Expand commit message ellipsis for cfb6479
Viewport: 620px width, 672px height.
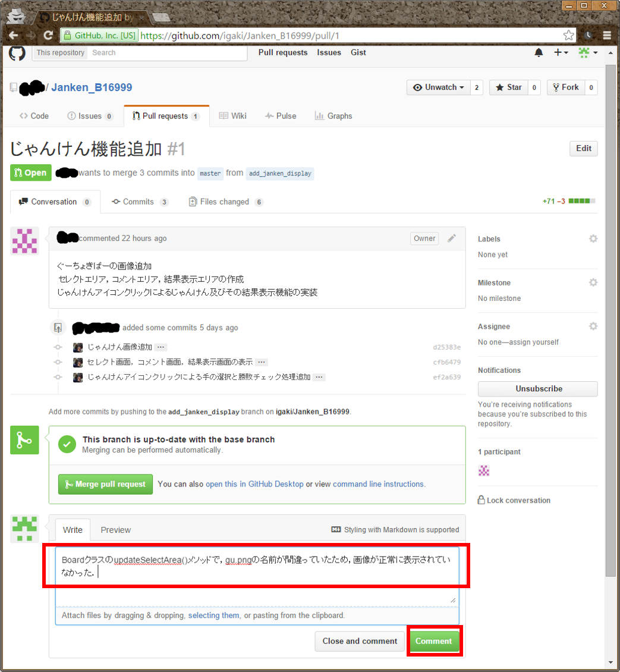coord(262,362)
